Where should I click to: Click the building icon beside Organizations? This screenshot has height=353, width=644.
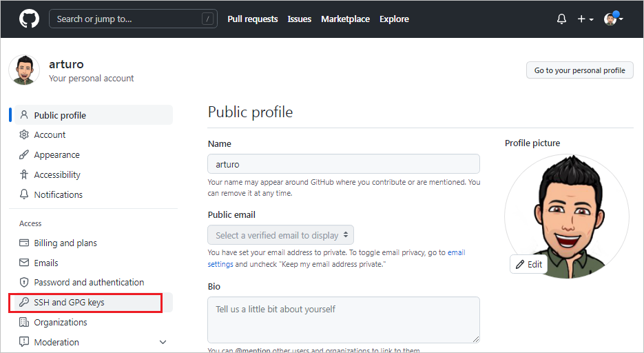(24, 322)
